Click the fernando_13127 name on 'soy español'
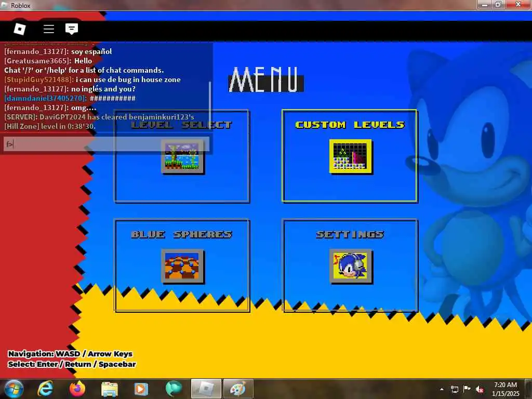This screenshot has width=532, height=399. [37, 51]
